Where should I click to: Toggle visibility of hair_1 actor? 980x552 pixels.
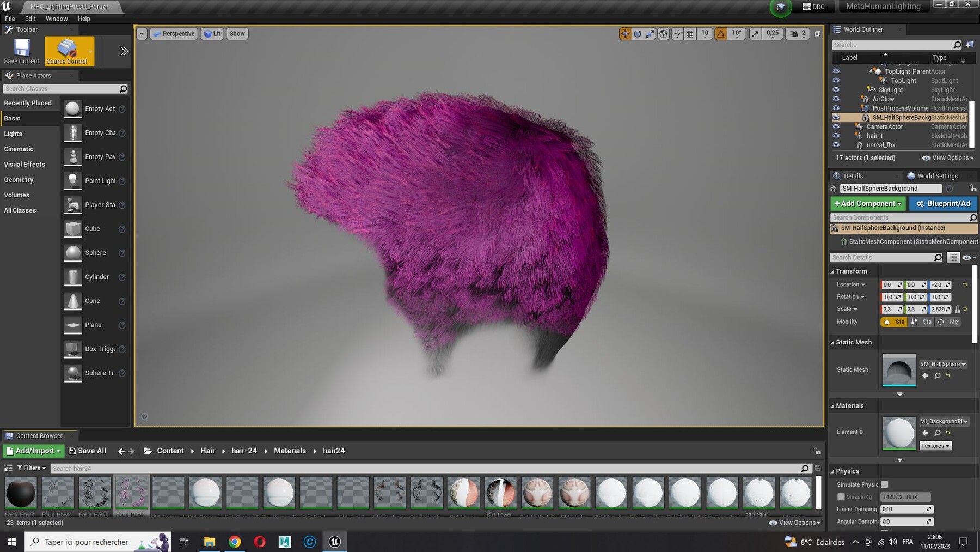pos(836,136)
